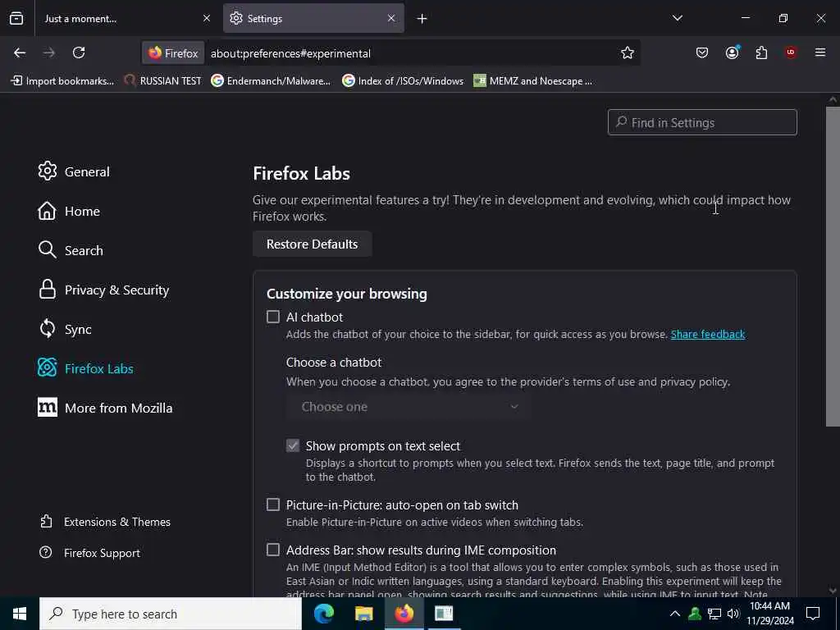Screen dimensions: 840x630
Task: Open the General settings category
Action: [x=74, y=171]
